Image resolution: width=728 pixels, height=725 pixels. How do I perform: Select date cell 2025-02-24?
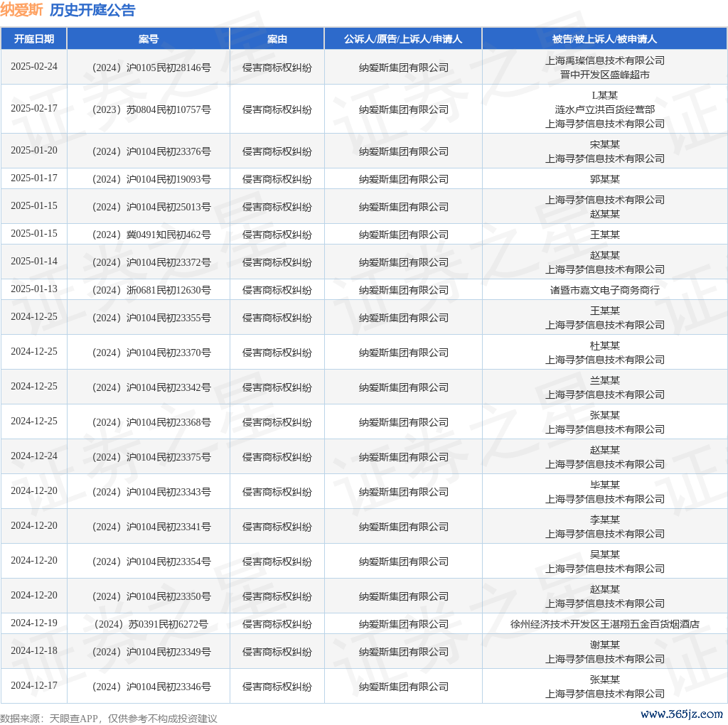[x=34, y=66]
